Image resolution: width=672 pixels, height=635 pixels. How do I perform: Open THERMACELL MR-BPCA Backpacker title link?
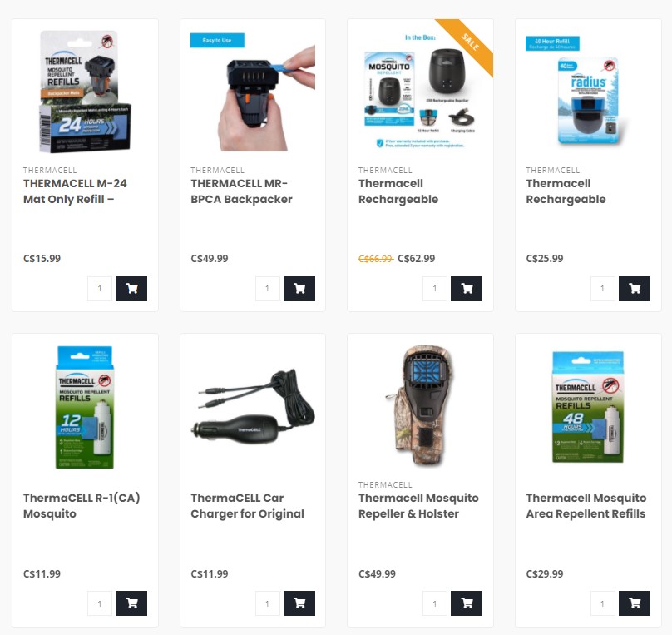tap(241, 191)
